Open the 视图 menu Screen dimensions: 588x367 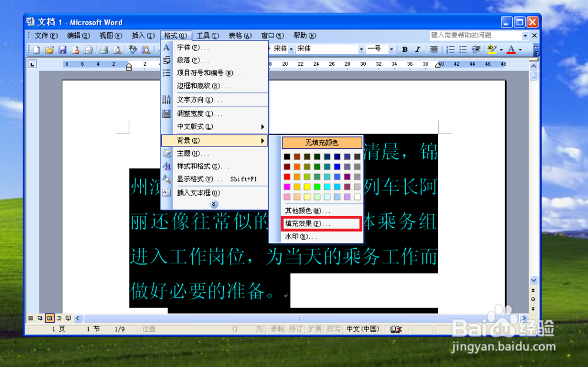click(111, 36)
